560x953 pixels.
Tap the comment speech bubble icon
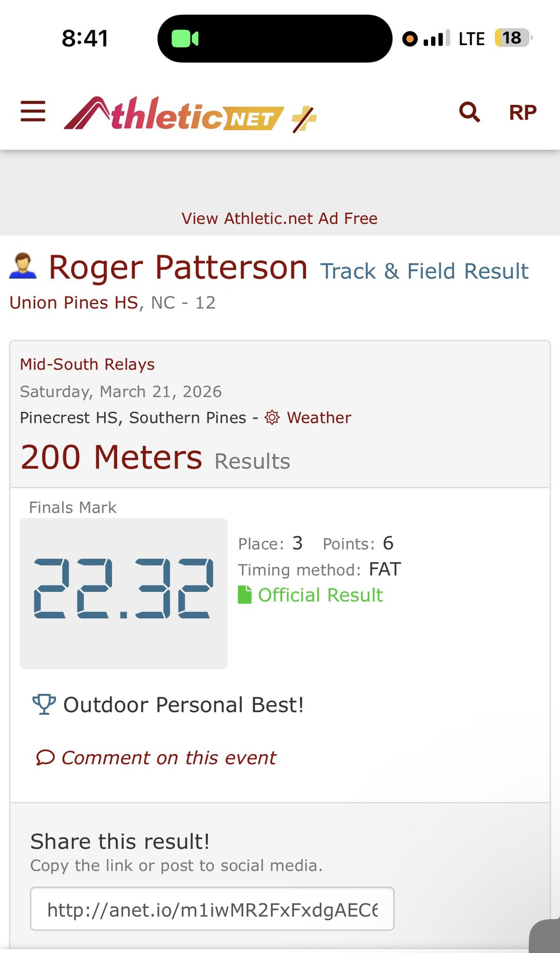(x=46, y=758)
